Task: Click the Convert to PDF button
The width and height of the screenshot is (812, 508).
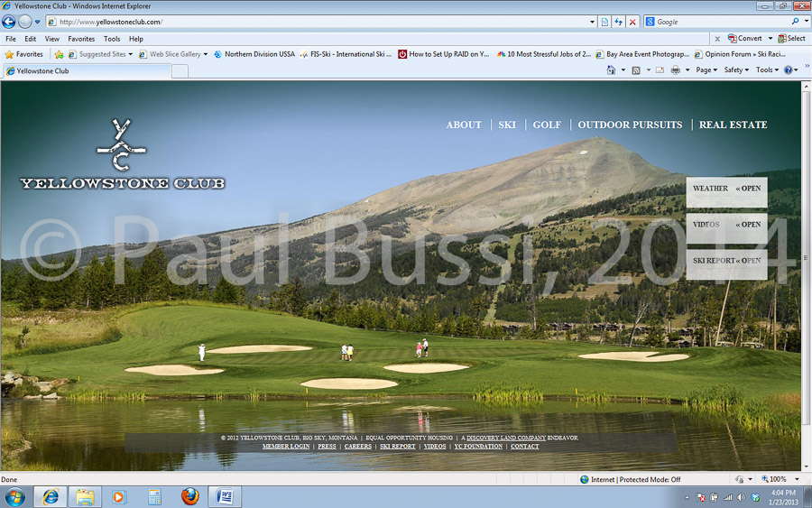Action: point(744,38)
